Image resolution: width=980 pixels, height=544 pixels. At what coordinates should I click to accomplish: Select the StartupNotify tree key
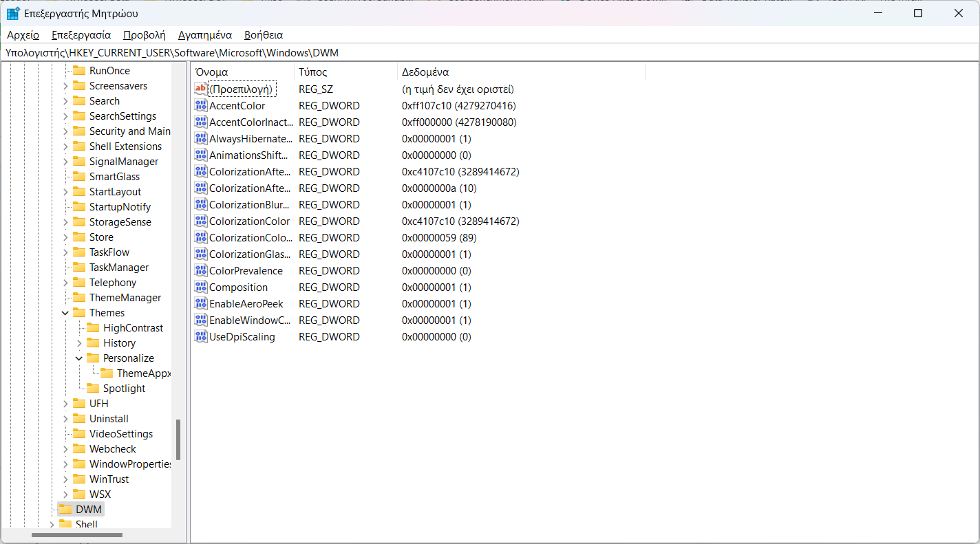pos(120,207)
